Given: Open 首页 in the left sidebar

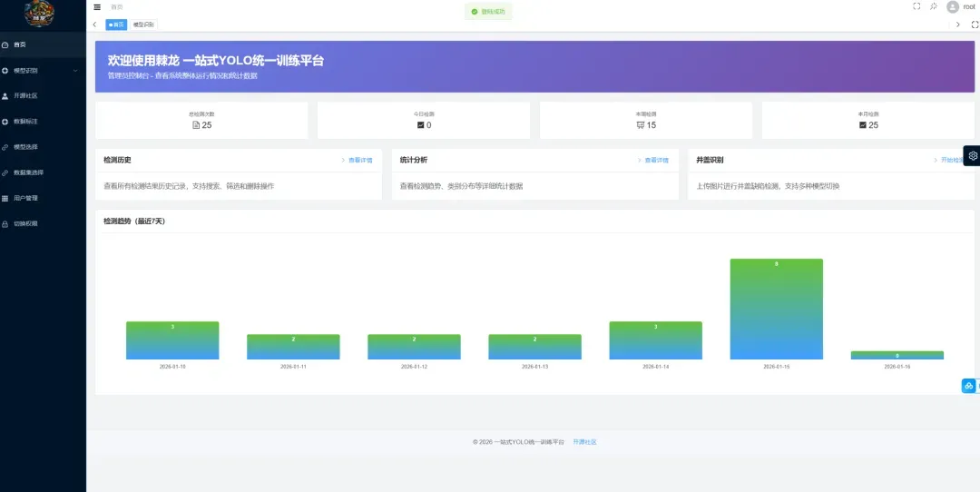Looking at the screenshot, I should [44, 45].
